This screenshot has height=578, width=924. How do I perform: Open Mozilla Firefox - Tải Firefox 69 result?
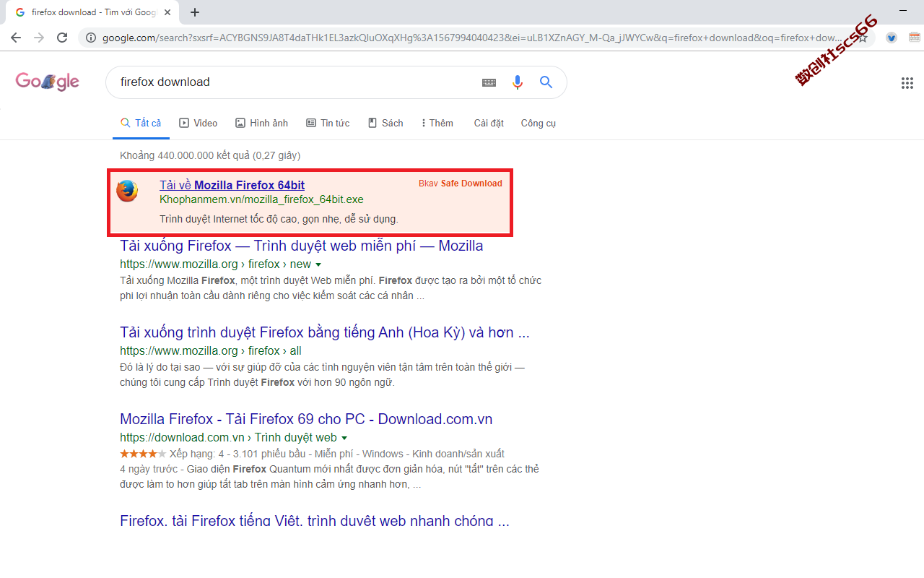click(306, 419)
